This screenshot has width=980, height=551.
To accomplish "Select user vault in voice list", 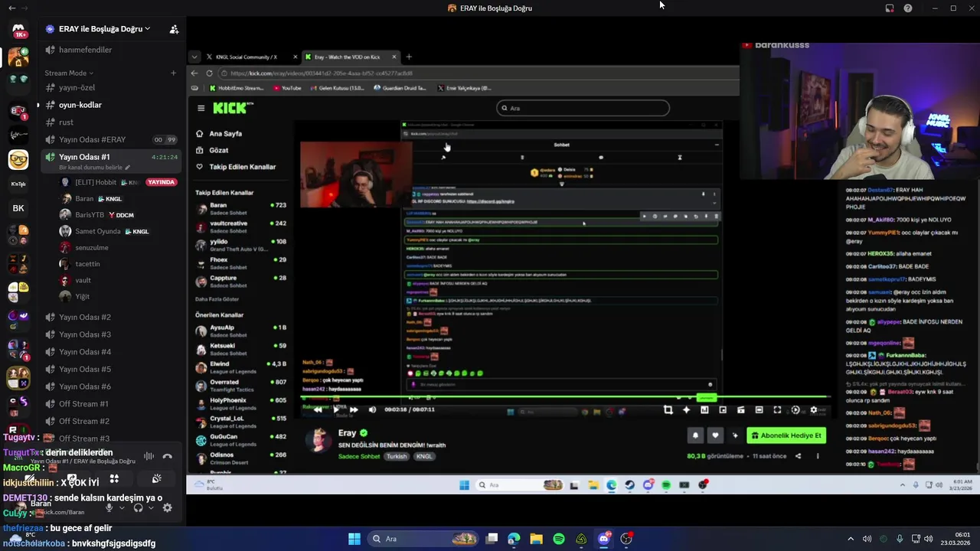I will pyautogui.click(x=119, y=280).
